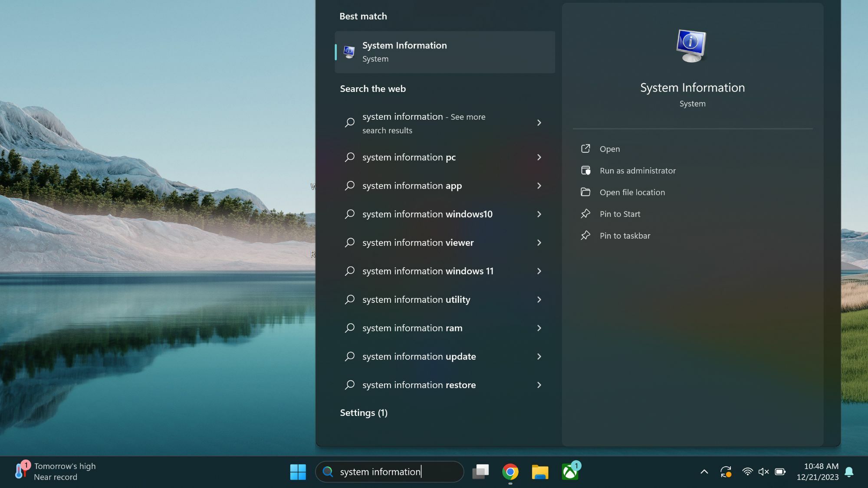Open the Windows Start button
Image resolution: width=868 pixels, height=488 pixels.
pos(298,472)
